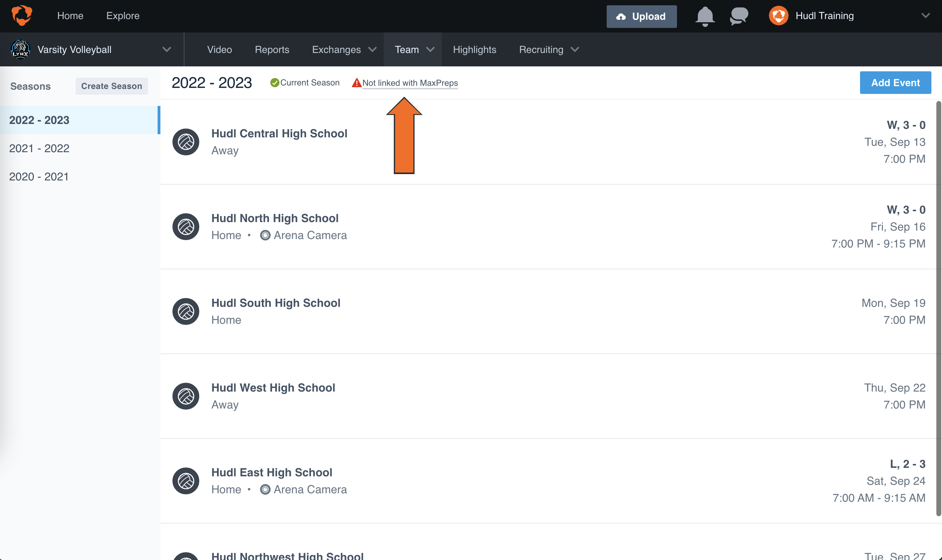Click volleyball icon for Hudl East High School

[186, 481]
